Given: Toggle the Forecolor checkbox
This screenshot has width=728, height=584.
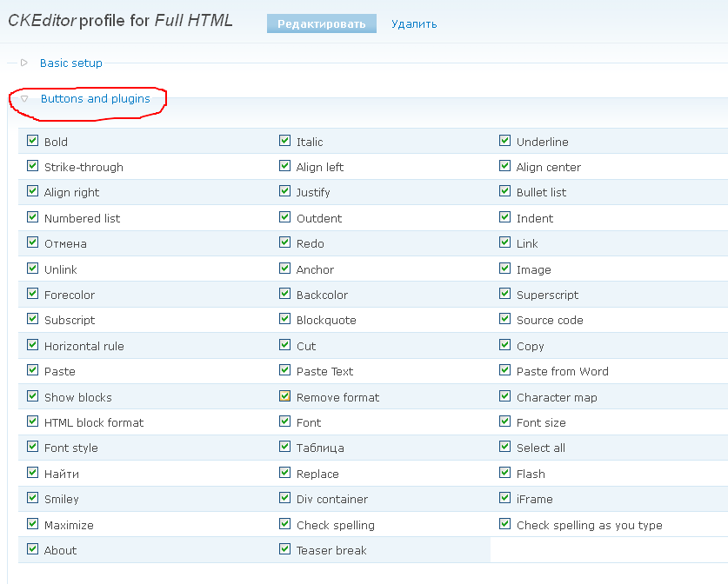Looking at the screenshot, I should click(x=32, y=293).
